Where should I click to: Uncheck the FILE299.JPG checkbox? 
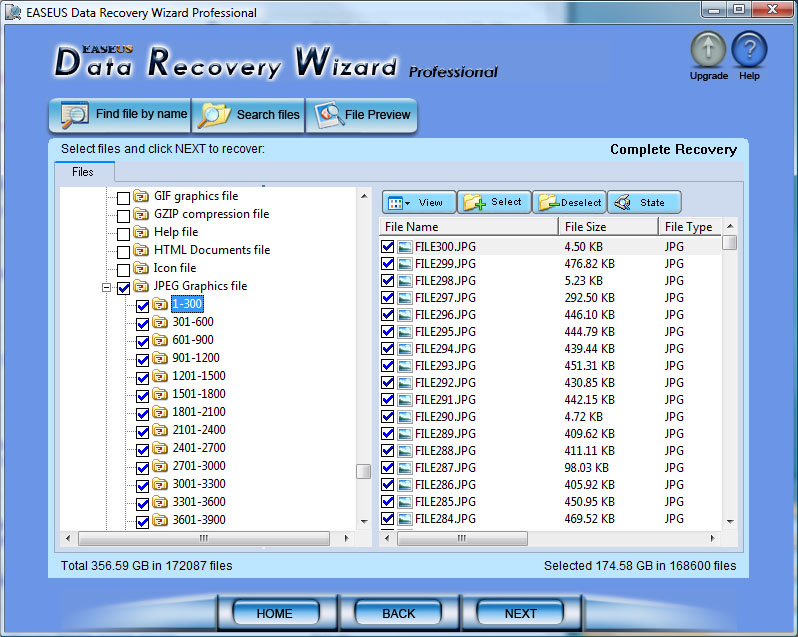point(388,264)
